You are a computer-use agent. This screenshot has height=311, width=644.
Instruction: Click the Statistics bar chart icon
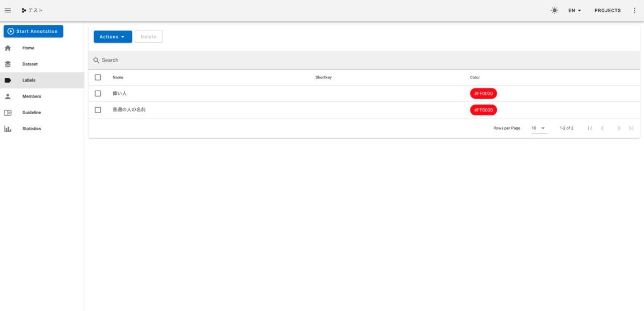coord(8,129)
